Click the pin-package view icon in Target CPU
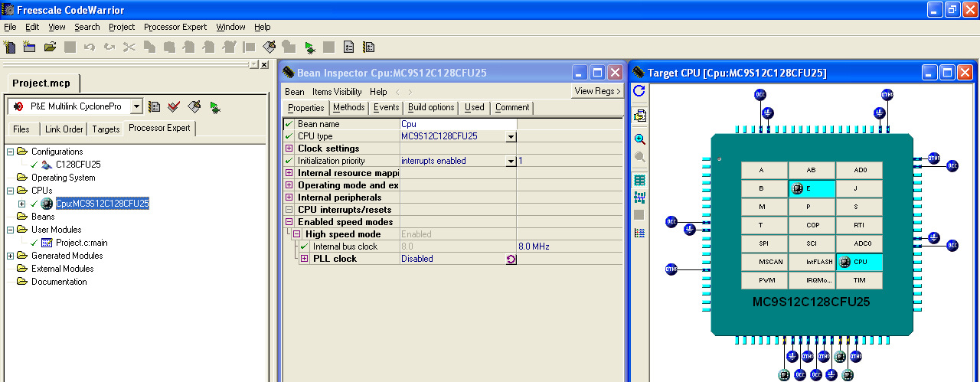 pos(640,198)
